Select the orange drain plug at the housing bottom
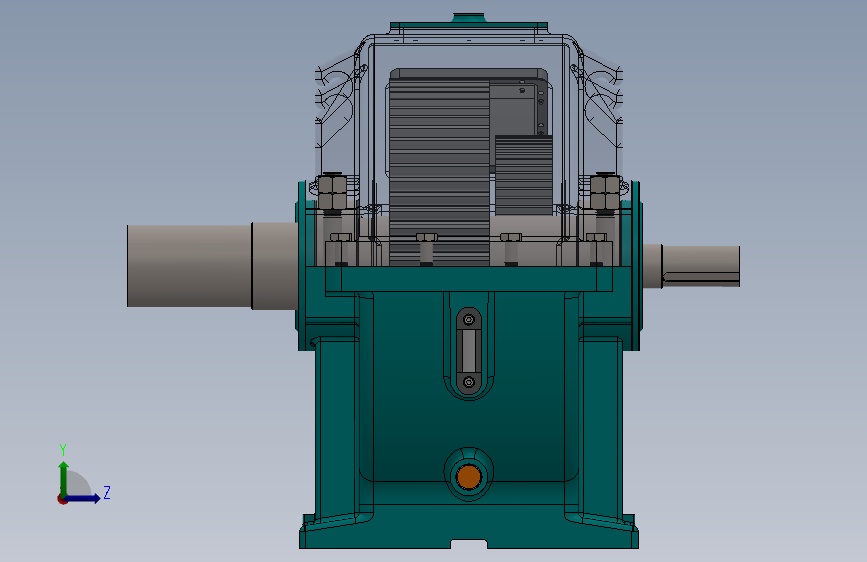 [x=468, y=476]
